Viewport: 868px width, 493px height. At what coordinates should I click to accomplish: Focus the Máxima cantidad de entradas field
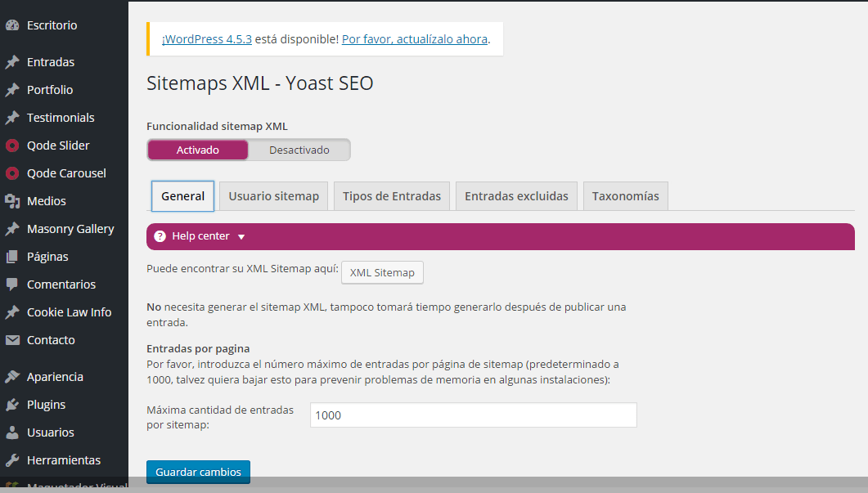click(x=474, y=415)
